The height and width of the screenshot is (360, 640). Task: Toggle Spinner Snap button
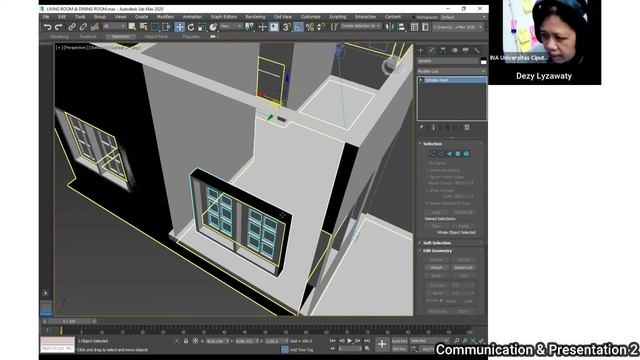tap(321, 27)
